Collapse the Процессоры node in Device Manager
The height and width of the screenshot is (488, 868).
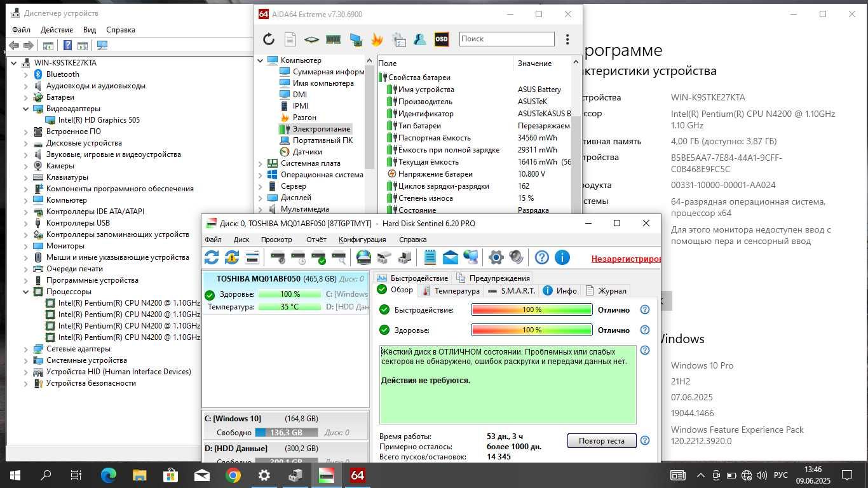26,292
